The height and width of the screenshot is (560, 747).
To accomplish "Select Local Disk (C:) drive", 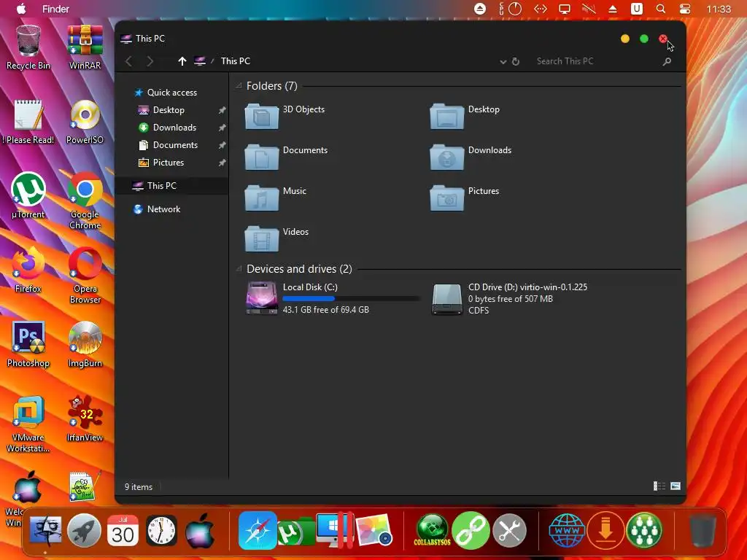I will [x=332, y=298].
